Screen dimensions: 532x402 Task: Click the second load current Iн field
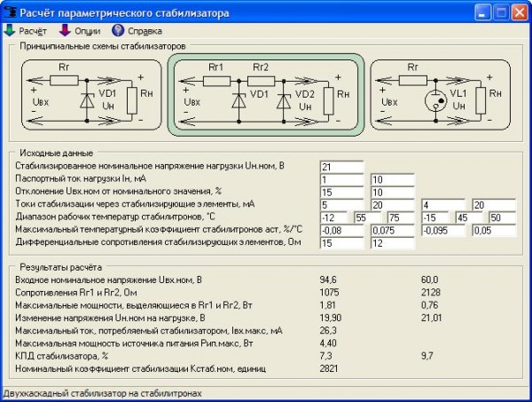392,179
